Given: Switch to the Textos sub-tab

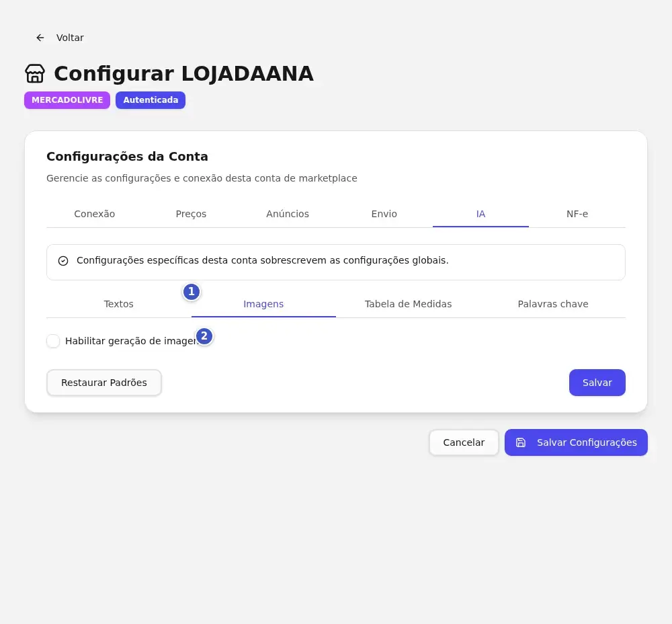Looking at the screenshot, I should point(119,304).
